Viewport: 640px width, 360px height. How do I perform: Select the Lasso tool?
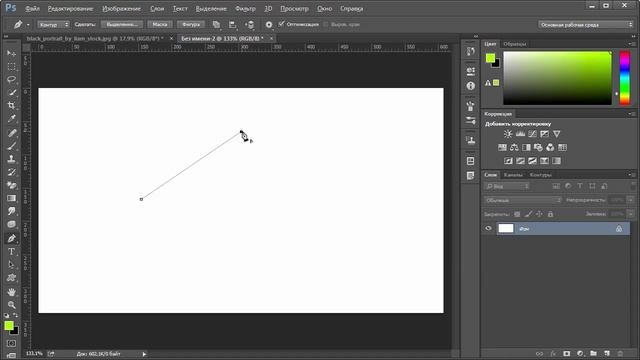11,79
